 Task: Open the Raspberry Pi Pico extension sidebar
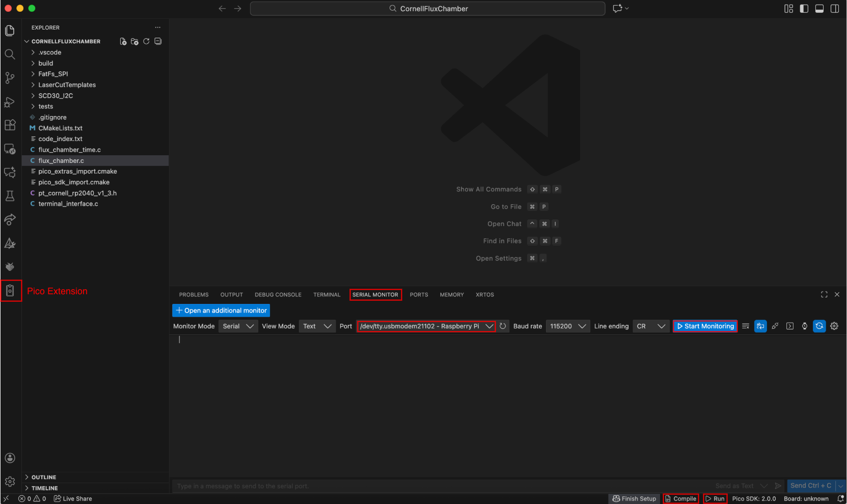[10, 291]
